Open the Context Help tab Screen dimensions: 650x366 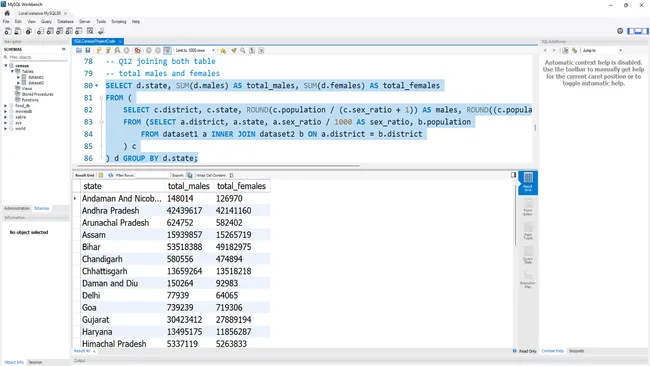[553, 351]
